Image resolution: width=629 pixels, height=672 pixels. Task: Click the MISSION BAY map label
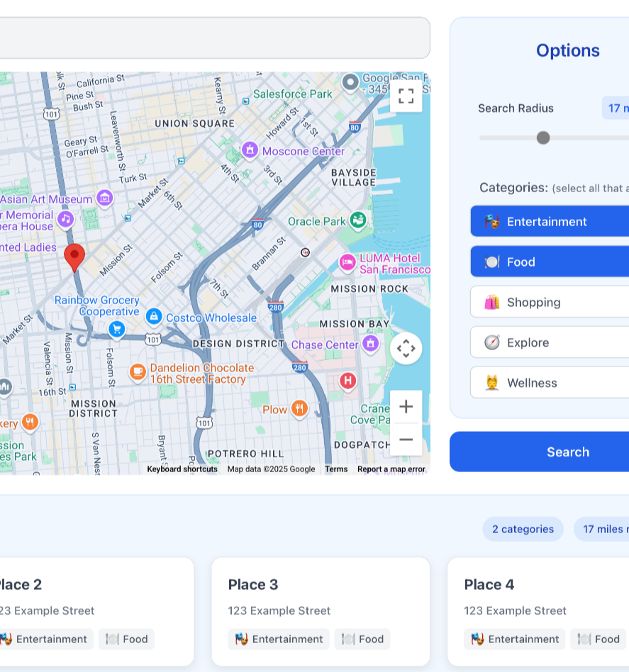click(354, 323)
